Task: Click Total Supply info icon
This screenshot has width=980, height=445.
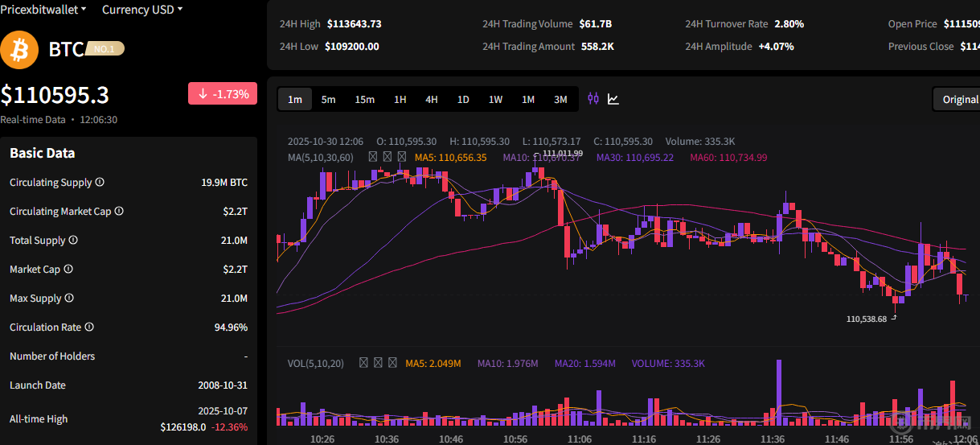Action: [x=73, y=241]
